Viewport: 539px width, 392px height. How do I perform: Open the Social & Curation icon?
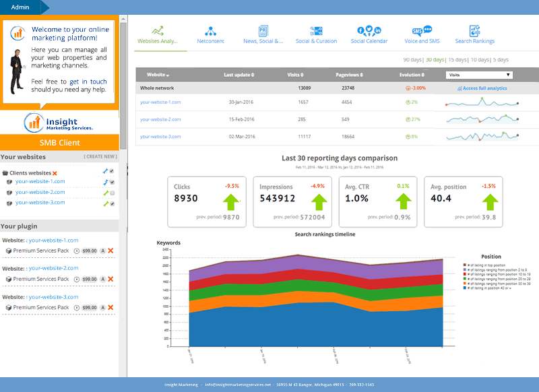[x=316, y=31]
